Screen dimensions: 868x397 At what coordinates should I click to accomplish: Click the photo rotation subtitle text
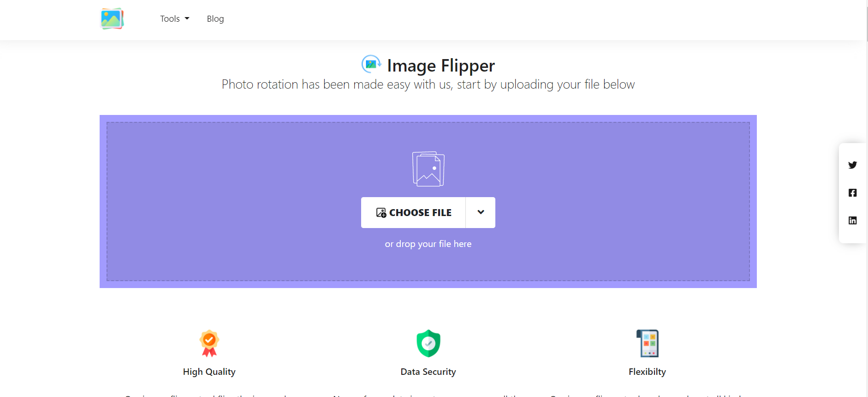coord(428,84)
